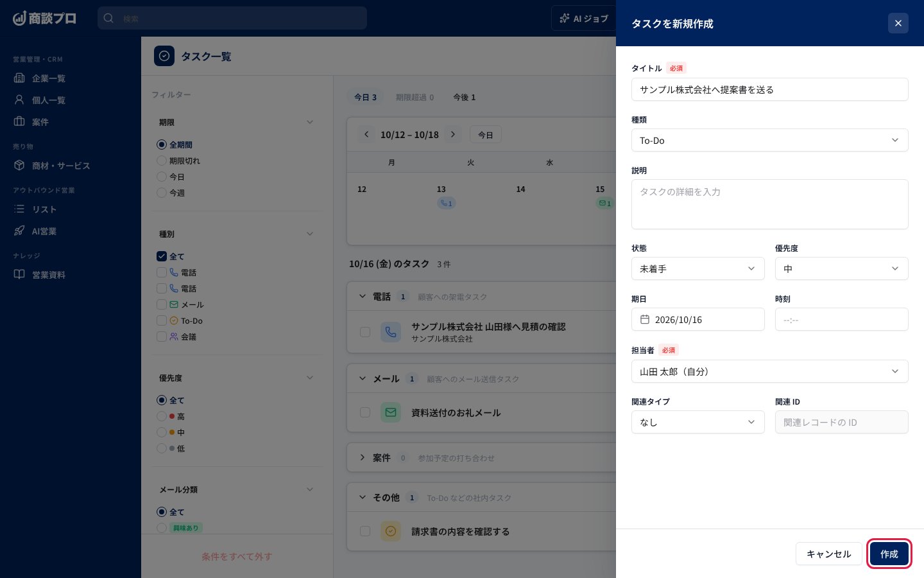Image resolution: width=924 pixels, height=578 pixels.
Task: Open 企業一覧 building icon in sidebar
Action: [x=19, y=78]
